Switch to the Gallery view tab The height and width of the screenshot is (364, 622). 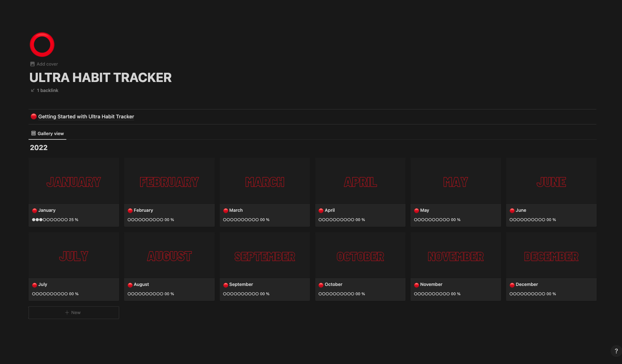(47, 133)
